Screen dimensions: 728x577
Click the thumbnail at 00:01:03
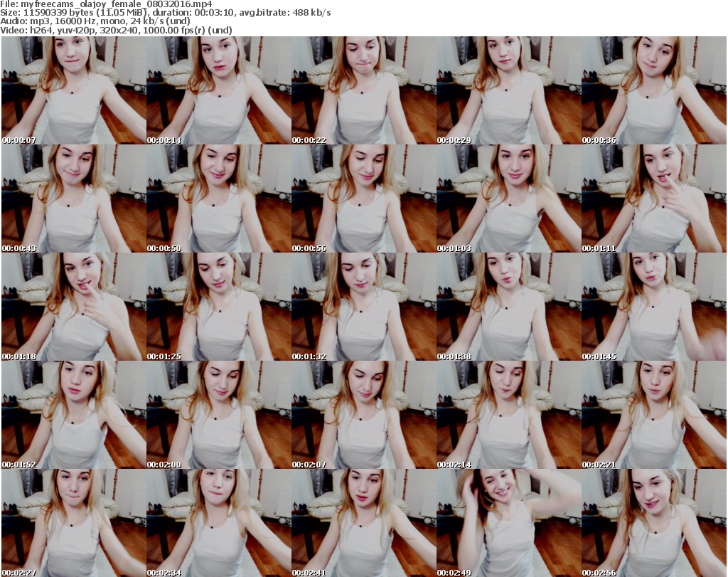click(x=508, y=198)
